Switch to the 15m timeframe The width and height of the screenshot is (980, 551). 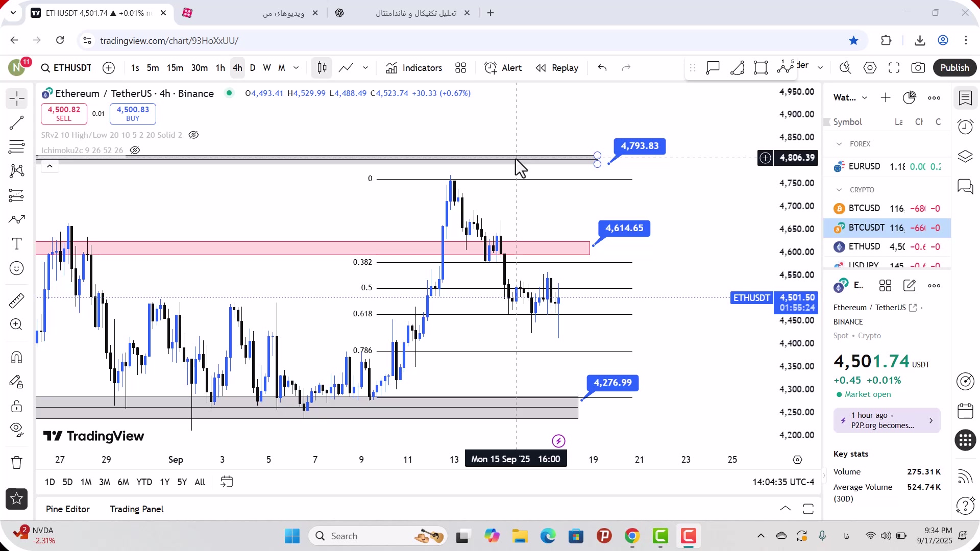175,68
